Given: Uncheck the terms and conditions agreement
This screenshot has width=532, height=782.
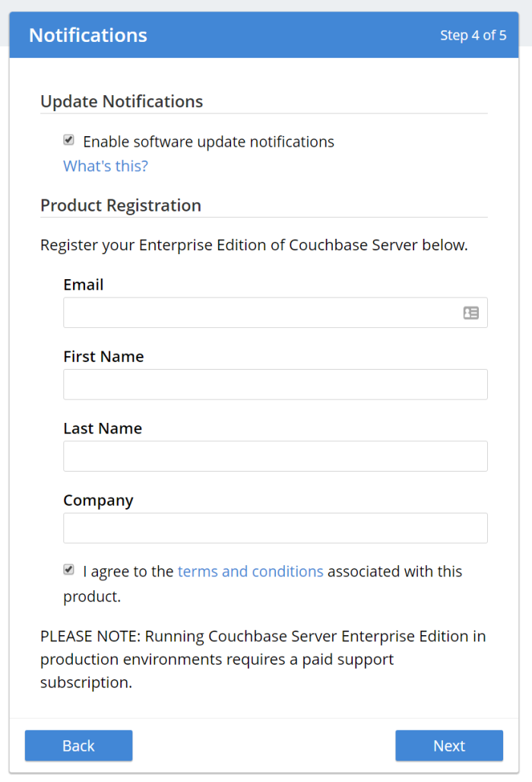Looking at the screenshot, I should 68,569.
